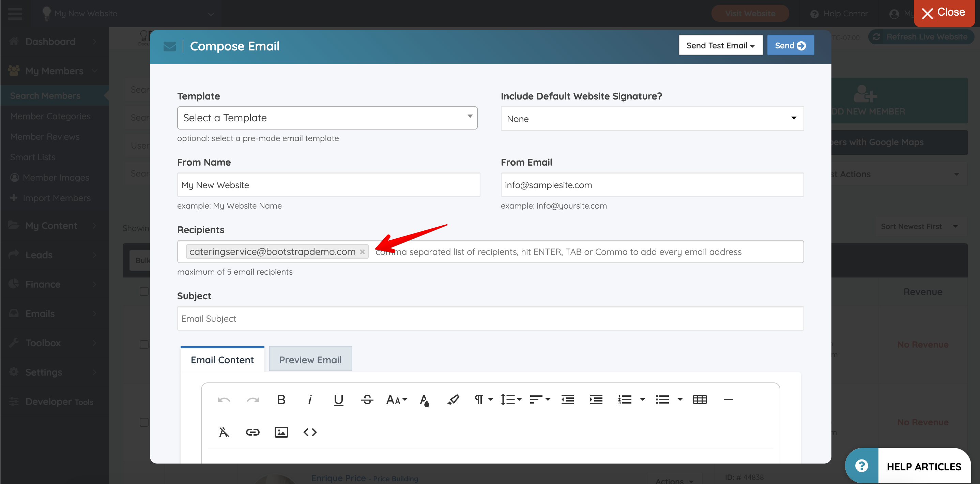Remove cateringservice@bootstrapdemo.com recipient tag
This screenshot has height=484, width=980.
(362, 252)
